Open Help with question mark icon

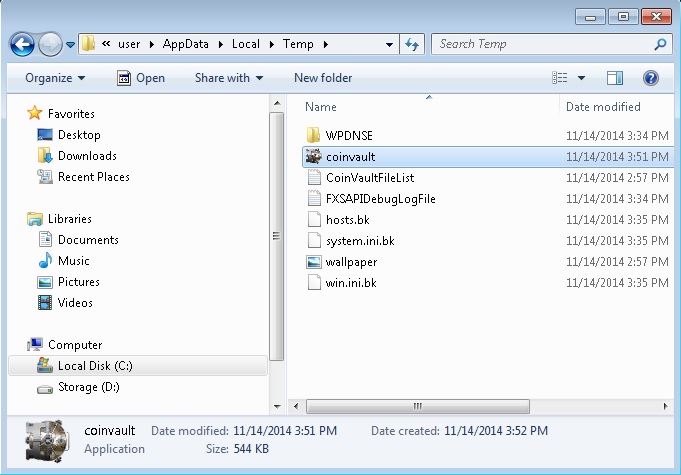(651, 78)
